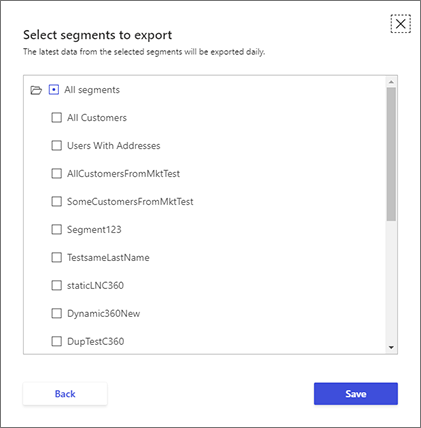Click the scrollbar down arrow
Image resolution: width=421 pixels, height=428 pixels.
pos(391,348)
